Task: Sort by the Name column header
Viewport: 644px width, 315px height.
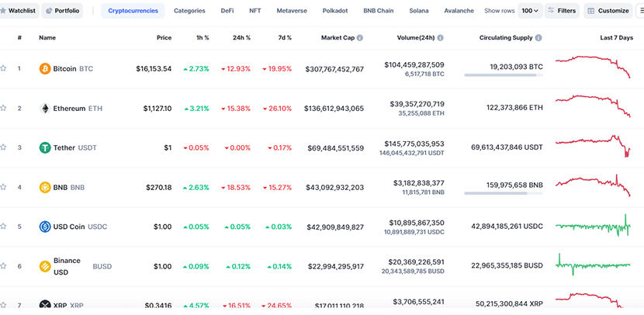Action: 47,38
